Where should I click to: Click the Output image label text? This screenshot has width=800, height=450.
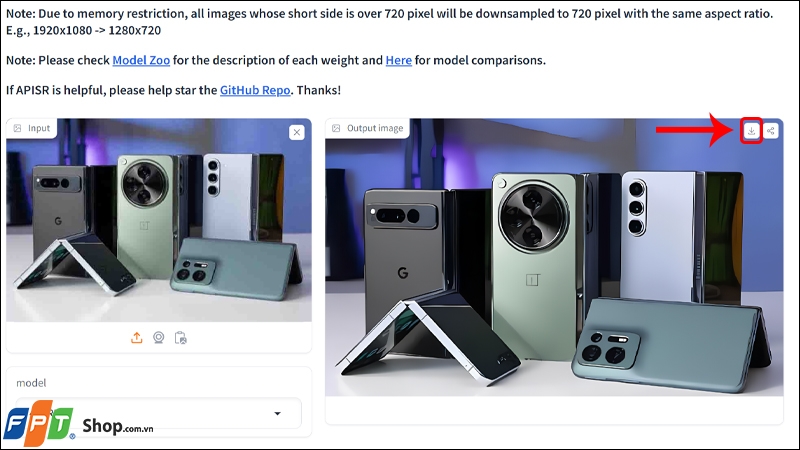[375, 128]
